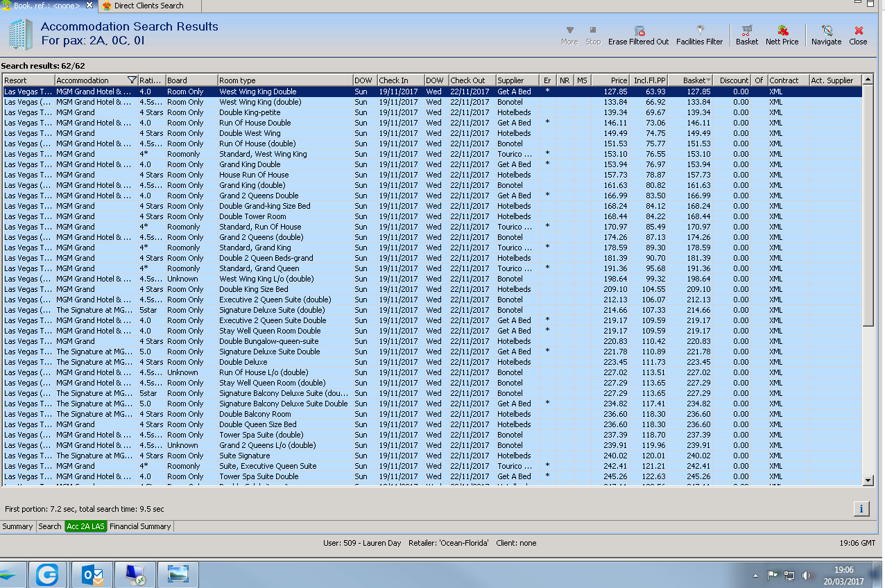Click the network tray icon
This screenshot has width=885, height=588.
point(789,576)
